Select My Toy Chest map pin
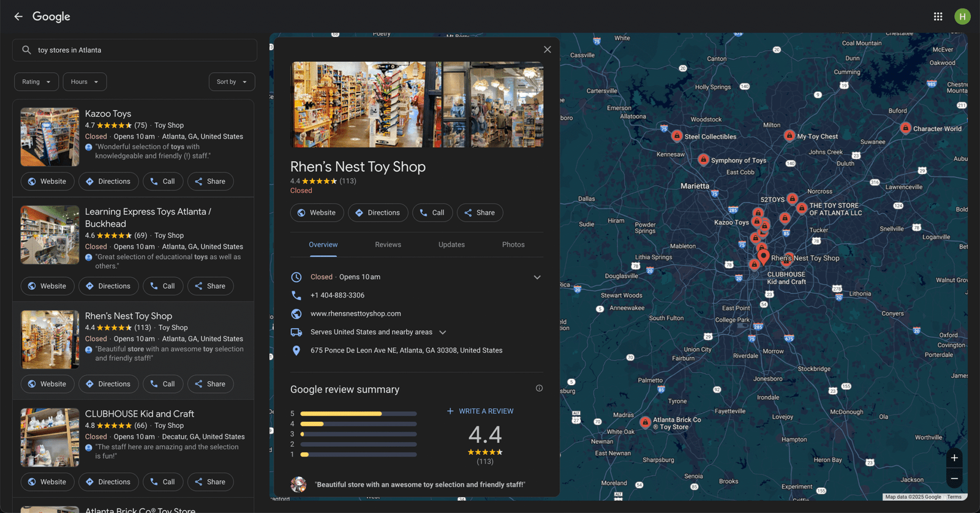The height and width of the screenshot is (513, 980). click(x=790, y=135)
